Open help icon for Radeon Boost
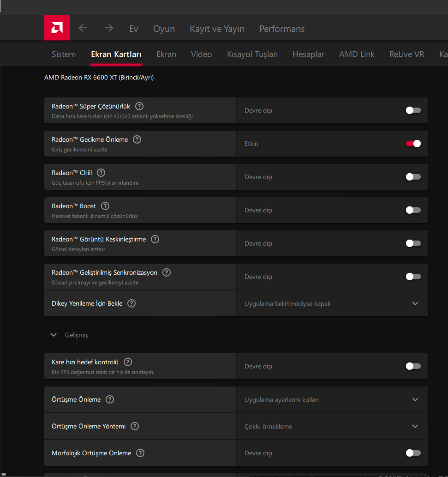Viewport: 448px width, 477px height. point(105,206)
